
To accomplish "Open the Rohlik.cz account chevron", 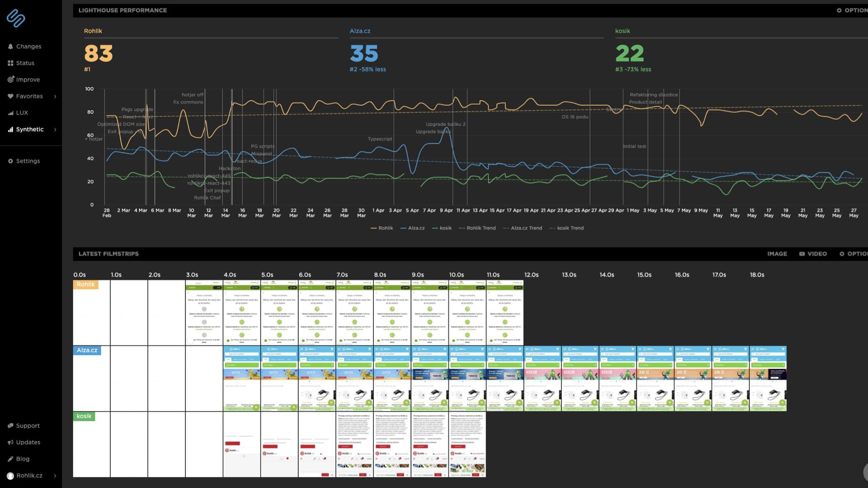I will pos(55,476).
